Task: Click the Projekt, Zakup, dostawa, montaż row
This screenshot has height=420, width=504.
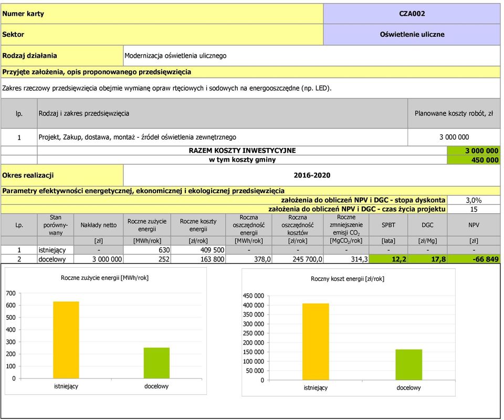Action: point(223,137)
